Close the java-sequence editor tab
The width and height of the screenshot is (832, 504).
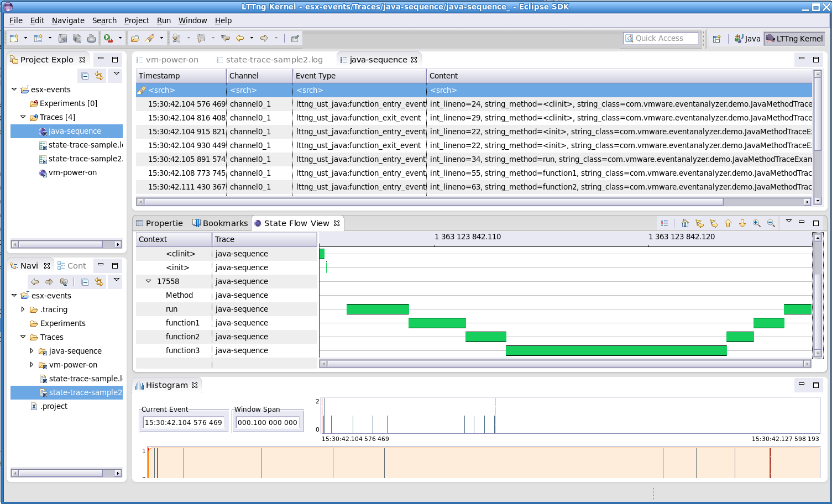tap(414, 60)
